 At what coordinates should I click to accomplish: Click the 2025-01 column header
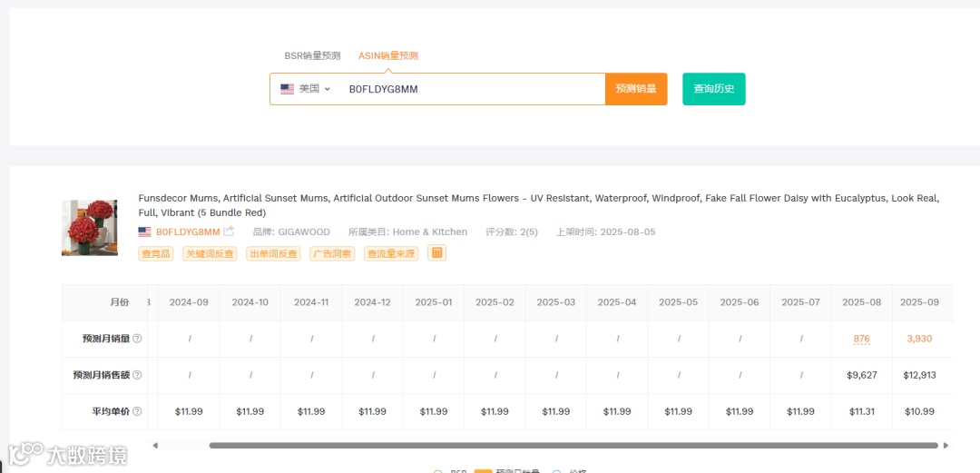tap(434, 302)
